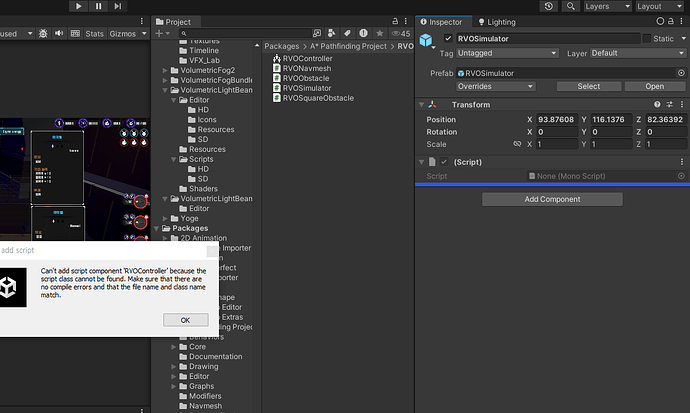Viewport: 690px width, 413px height.
Task: Enable the Static checkbox
Action: tap(646, 39)
